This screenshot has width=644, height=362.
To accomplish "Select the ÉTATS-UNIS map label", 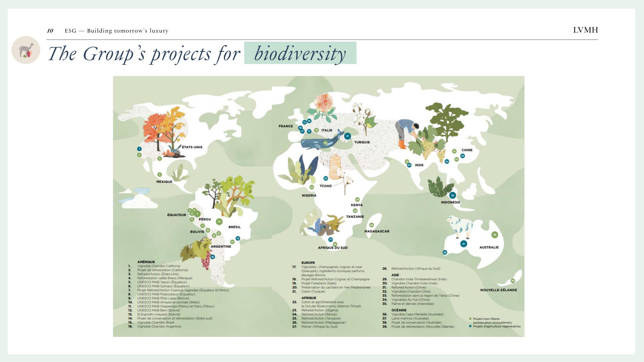I will pyautogui.click(x=192, y=147).
